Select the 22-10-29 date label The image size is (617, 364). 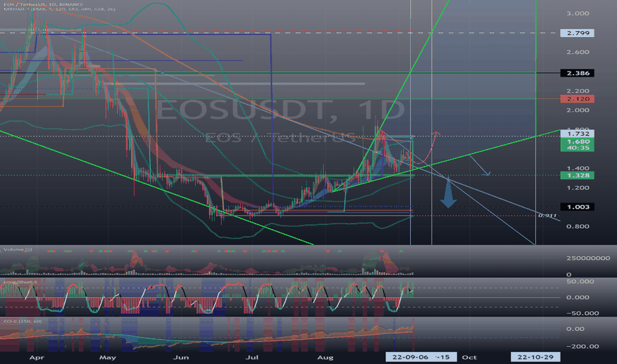pyautogui.click(x=535, y=357)
